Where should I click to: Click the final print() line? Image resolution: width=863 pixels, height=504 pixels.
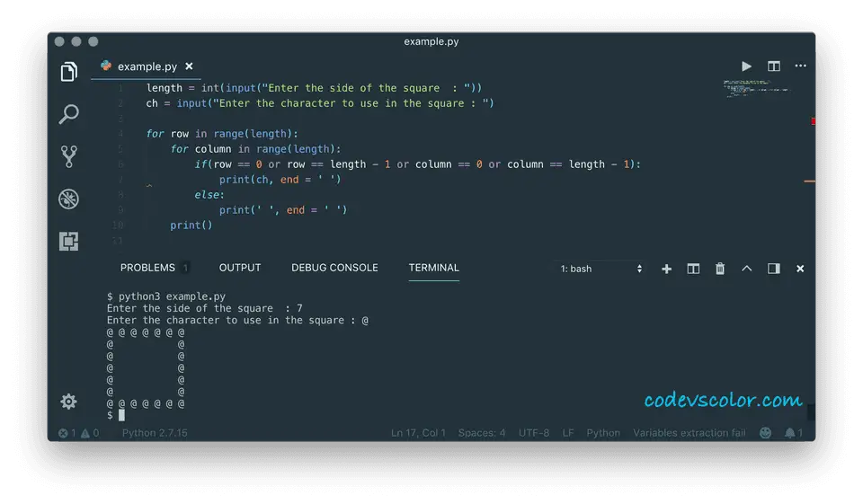[x=191, y=225]
